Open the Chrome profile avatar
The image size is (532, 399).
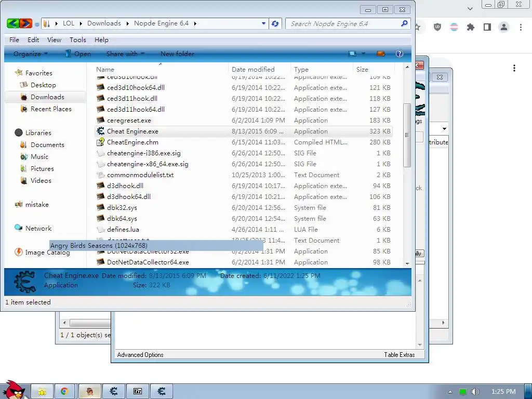coord(504,27)
